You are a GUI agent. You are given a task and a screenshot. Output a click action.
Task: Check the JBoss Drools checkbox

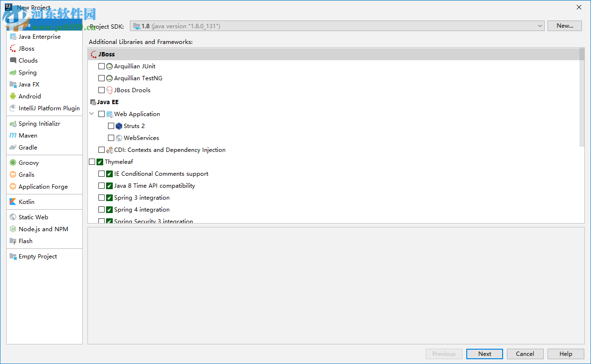coord(101,90)
